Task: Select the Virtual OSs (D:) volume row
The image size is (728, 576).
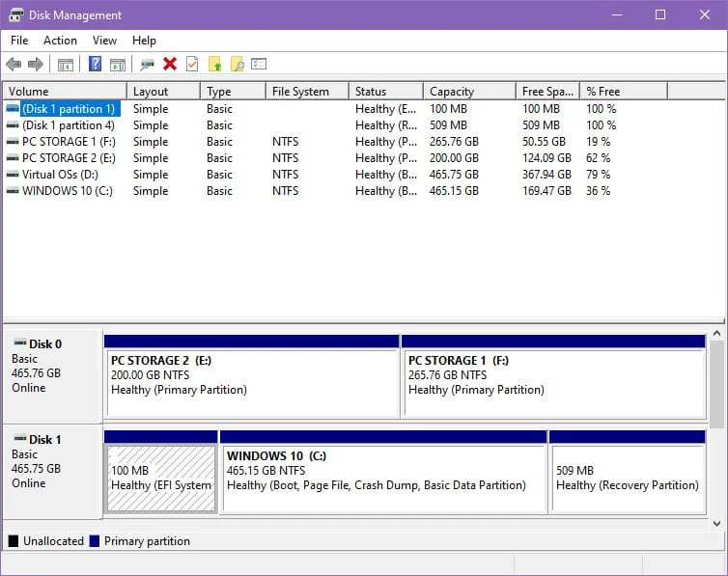Action: tap(60, 175)
